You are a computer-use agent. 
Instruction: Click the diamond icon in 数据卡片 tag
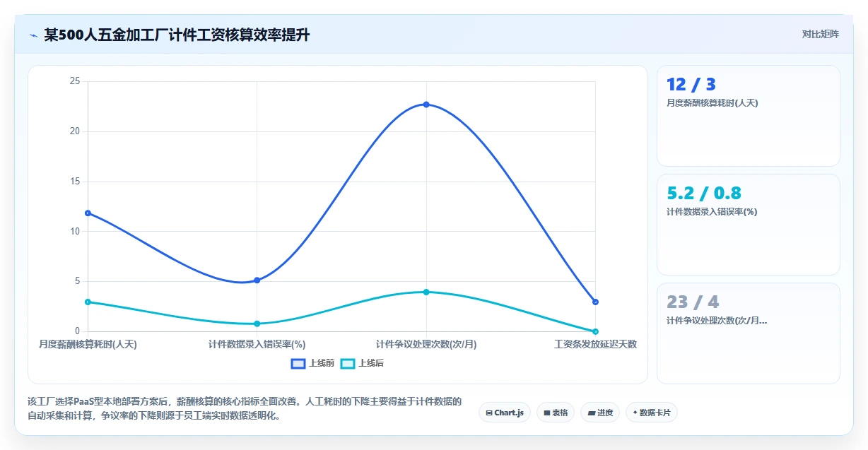[x=635, y=413]
